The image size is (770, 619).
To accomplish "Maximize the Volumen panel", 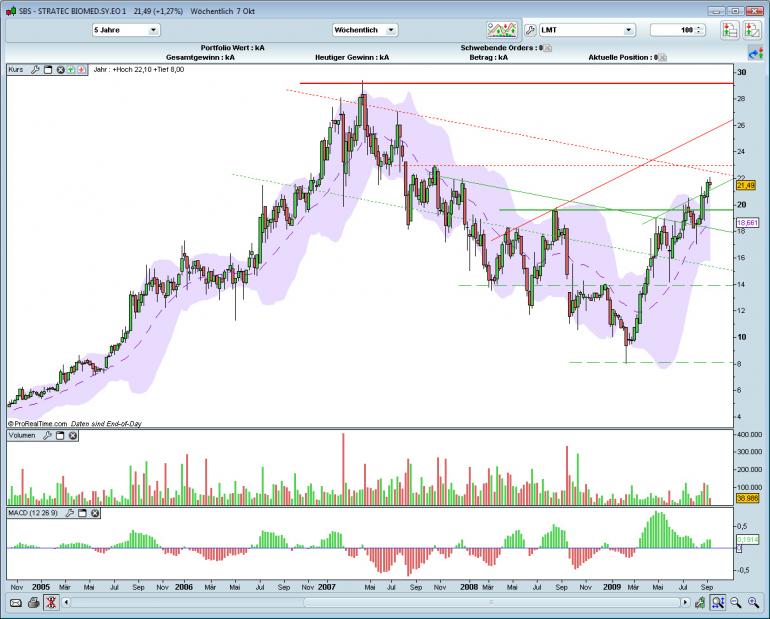I will tap(60, 435).
